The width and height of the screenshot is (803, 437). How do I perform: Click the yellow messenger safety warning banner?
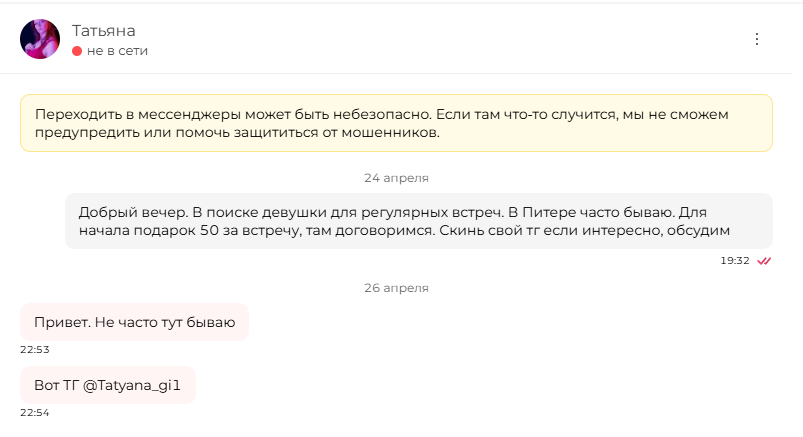tap(396, 123)
